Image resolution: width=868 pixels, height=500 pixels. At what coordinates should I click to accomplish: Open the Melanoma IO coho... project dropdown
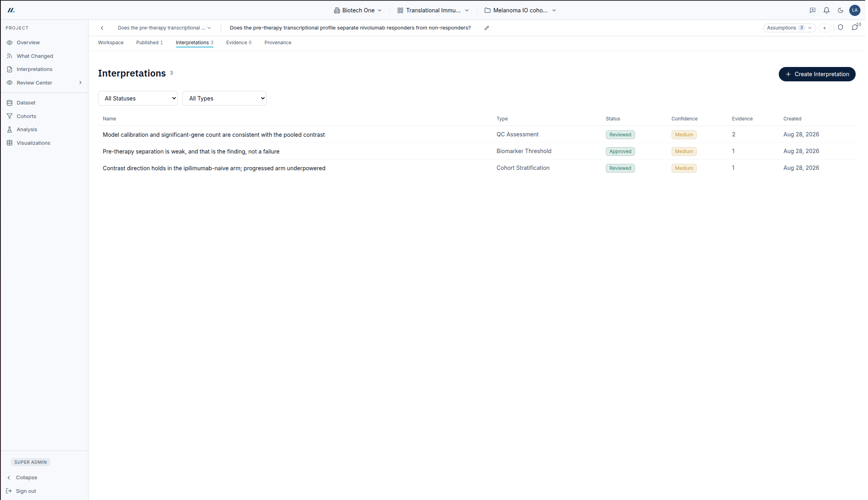[520, 10]
